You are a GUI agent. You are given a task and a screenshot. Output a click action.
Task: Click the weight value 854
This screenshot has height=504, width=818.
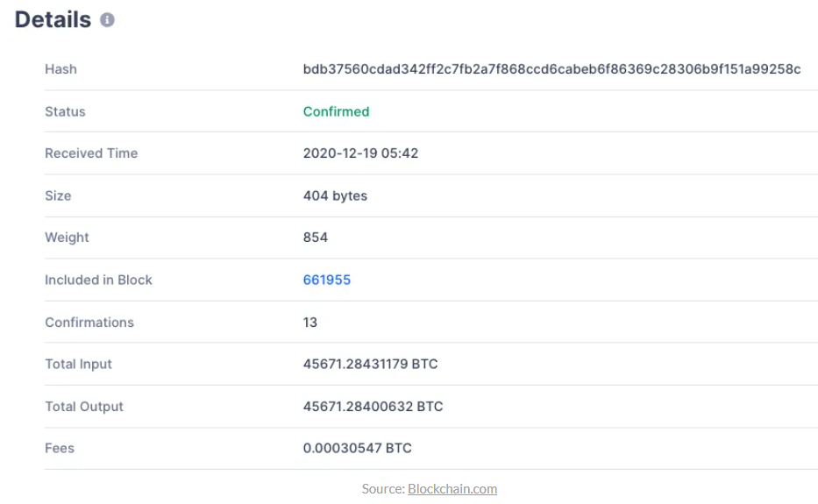click(x=316, y=238)
